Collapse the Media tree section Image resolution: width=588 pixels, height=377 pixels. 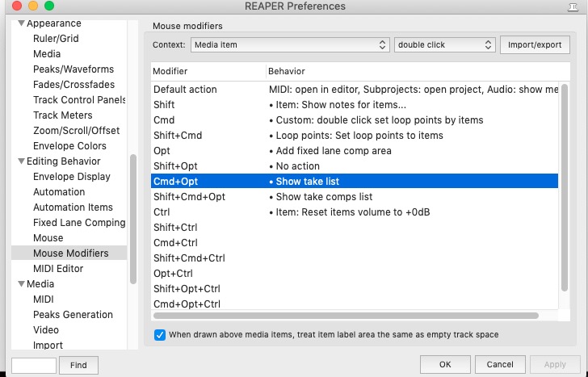(x=20, y=284)
